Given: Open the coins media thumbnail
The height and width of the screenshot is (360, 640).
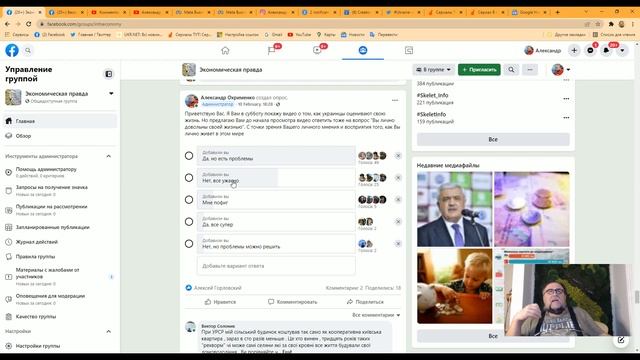Looking at the screenshot, I should click(x=532, y=209).
